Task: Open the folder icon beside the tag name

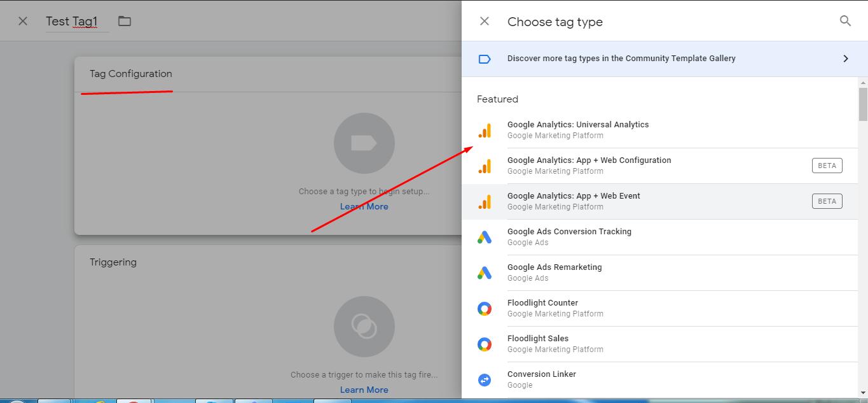Action: (125, 21)
